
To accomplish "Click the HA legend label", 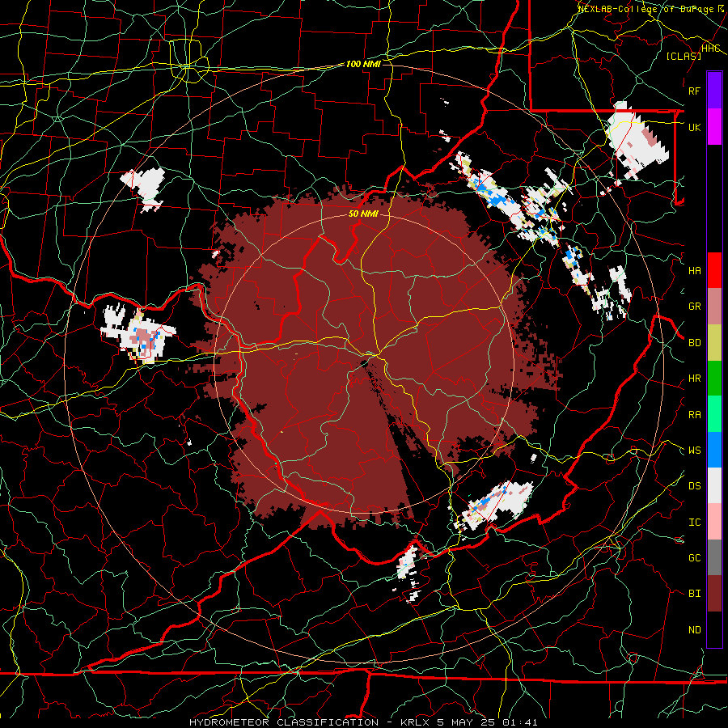I will pyautogui.click(x=694, y=271).
